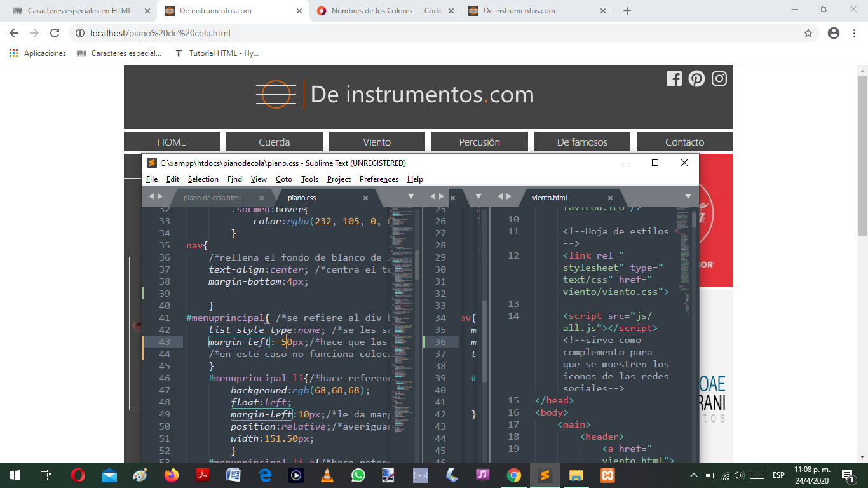Open File Explorer from the taskbar

pyautogui.click(x=576, y=475)
